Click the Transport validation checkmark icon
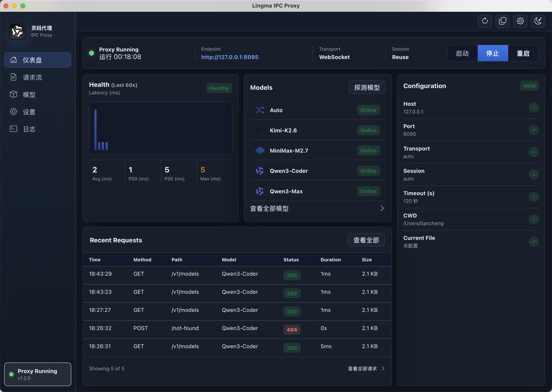The image size is (552, 392). tap(534, 152)
